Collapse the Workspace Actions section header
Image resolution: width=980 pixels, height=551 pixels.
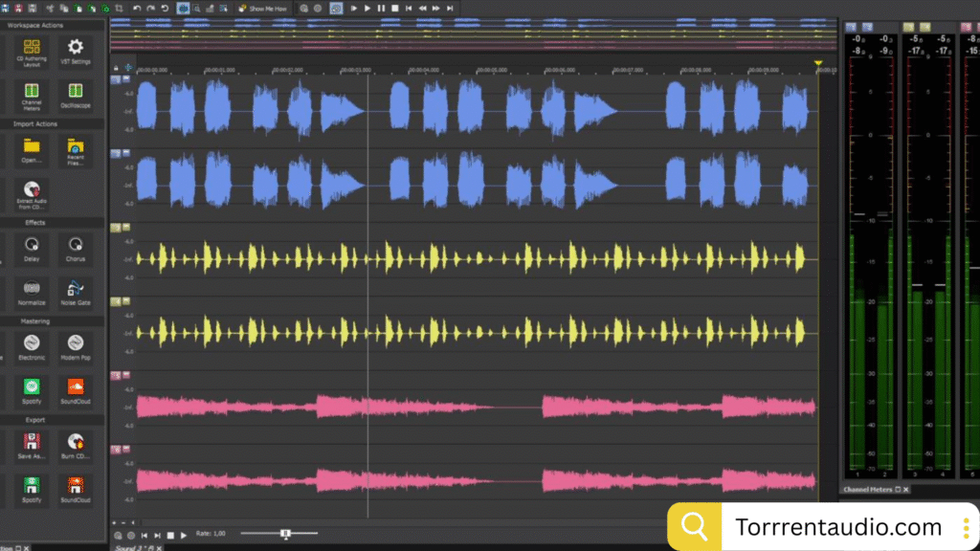tap(35, 25)
